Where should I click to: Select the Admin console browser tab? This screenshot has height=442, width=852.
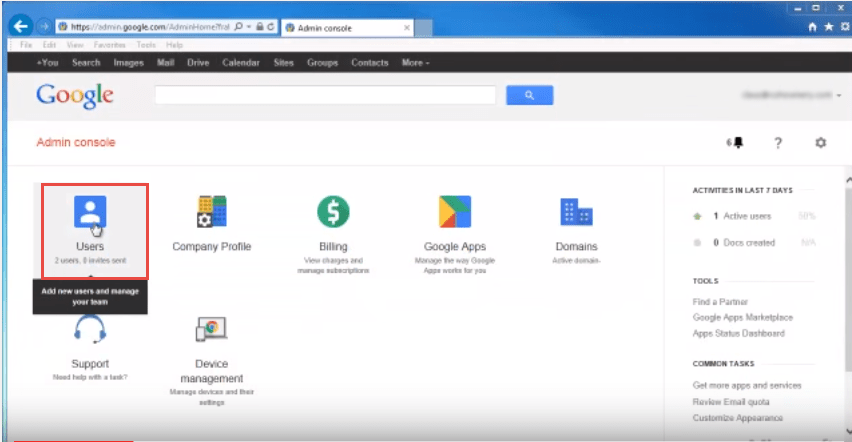point(348,28)
